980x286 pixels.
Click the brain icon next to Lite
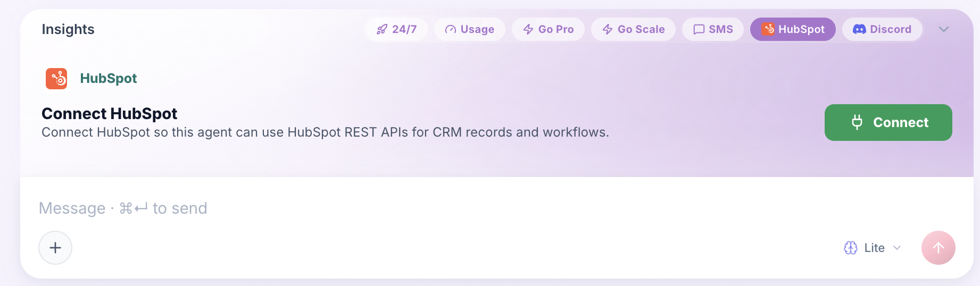coord(851,248)
